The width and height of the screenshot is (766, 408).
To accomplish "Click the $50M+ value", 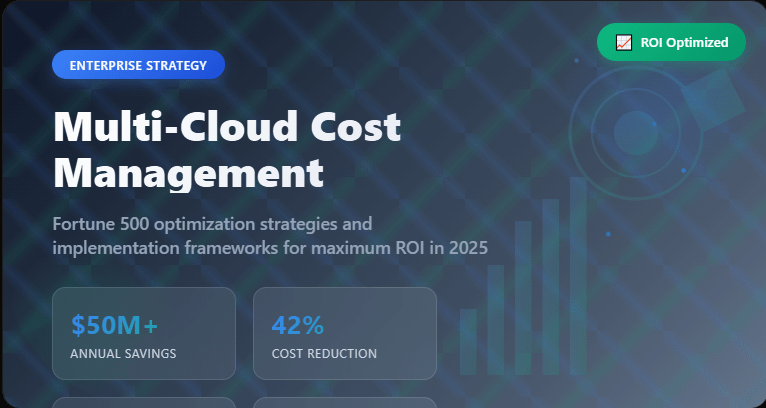I will tap(115, 325).
